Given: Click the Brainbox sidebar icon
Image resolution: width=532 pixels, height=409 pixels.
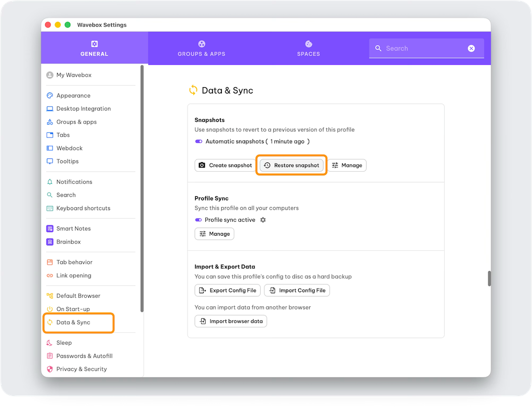Looking at the screenshot, I should pyautogui.click(x=50, y=242).
